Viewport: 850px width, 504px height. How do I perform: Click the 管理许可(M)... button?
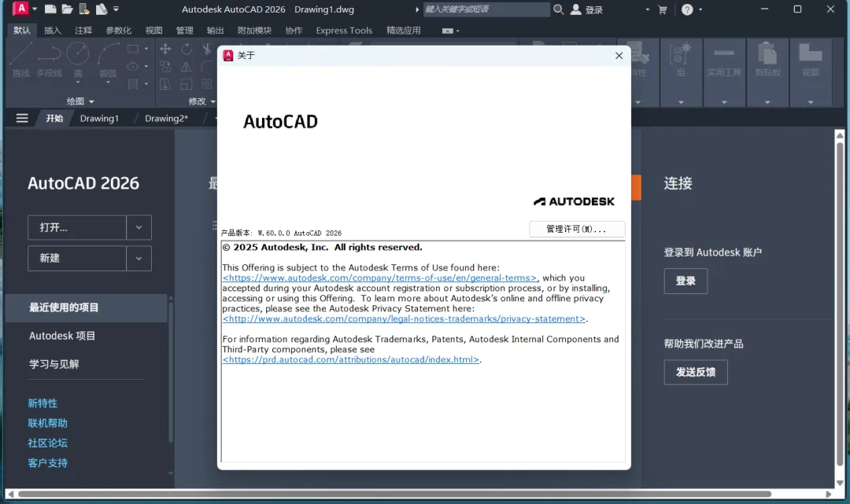[x=577, y=229]
